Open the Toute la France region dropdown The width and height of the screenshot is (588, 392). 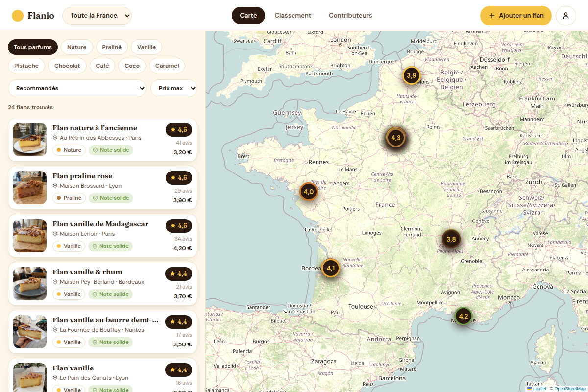pyautogui.click(x=97, y=16)
